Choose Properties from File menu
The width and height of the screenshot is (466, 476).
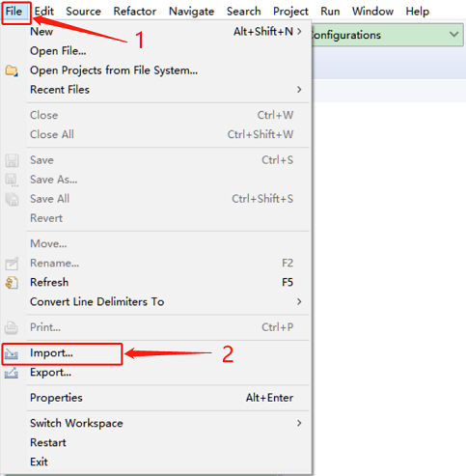(x=56, y=398)
